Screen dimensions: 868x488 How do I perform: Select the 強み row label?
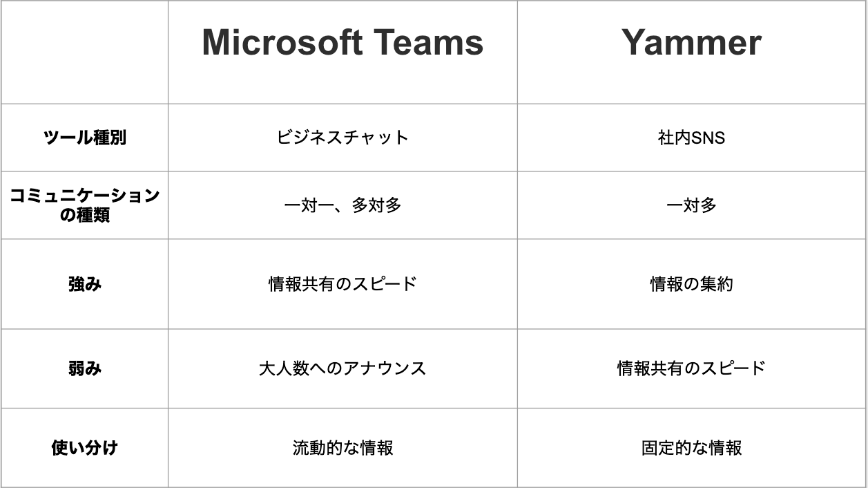pyautogui.click(x=84, y=284)
